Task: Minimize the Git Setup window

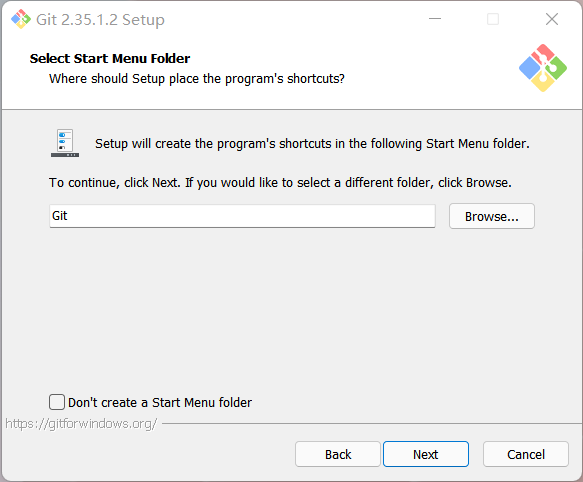Action: click(x=435, y=19)
